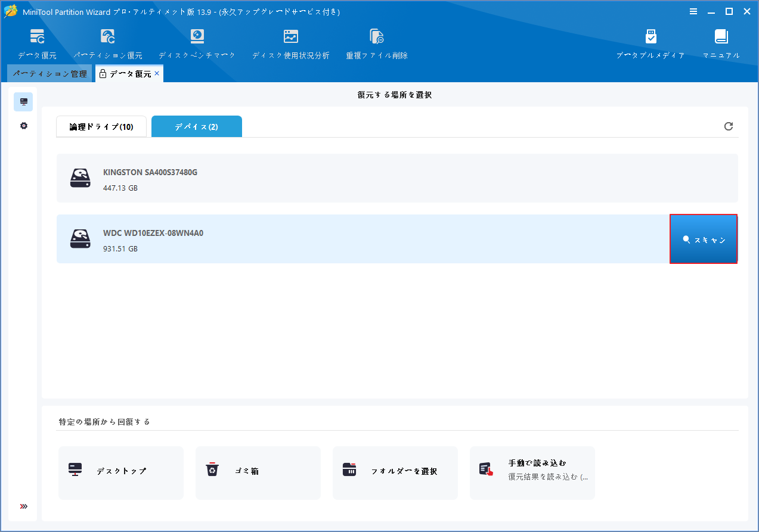The height and width of the screenshot is (532, 759).
Task: Maximize the MiniTool window
Action: pos(729,11)
